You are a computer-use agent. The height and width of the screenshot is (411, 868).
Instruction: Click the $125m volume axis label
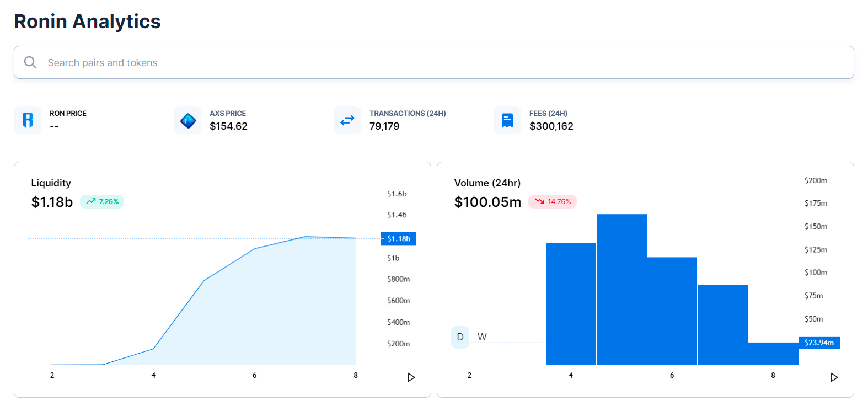[x=816, y=250]
